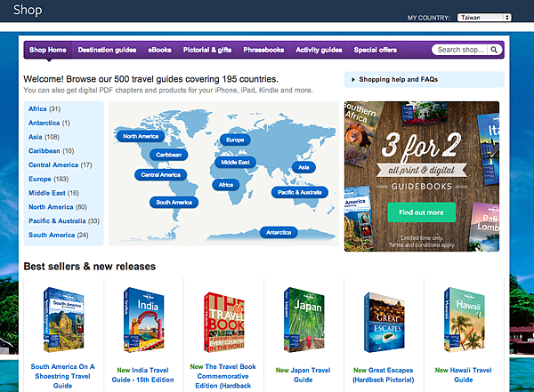Screen dimensions: 534x392
Task: Open the My Country dropdown showing Taiwan
Action: [x=484, y=18]
